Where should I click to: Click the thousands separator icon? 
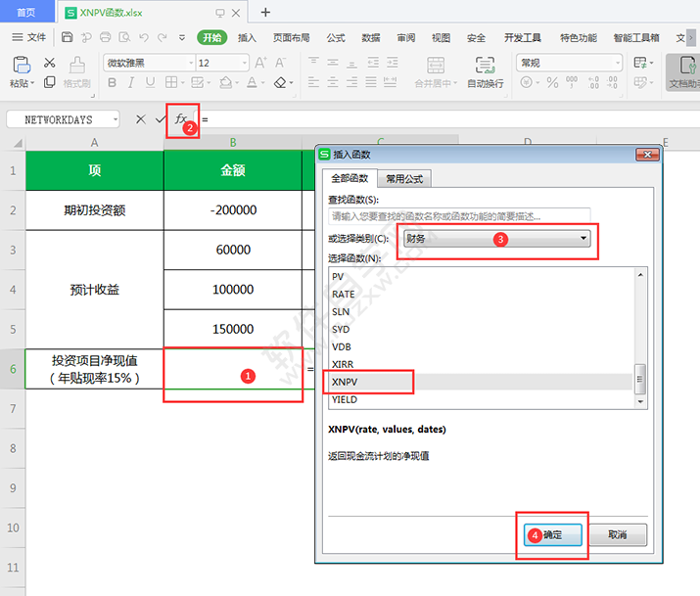pos(572,82)
